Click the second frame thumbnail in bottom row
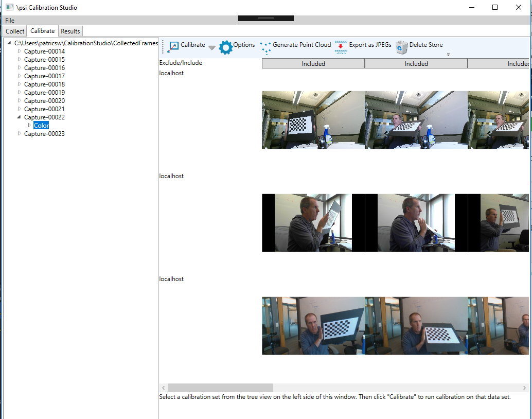 416,326
